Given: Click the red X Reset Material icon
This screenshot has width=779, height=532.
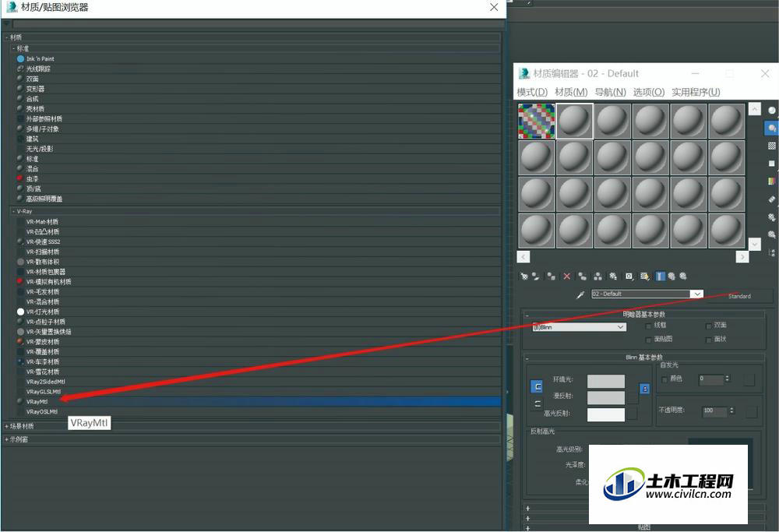Looking at the screenshot, I should pos(567,277).
